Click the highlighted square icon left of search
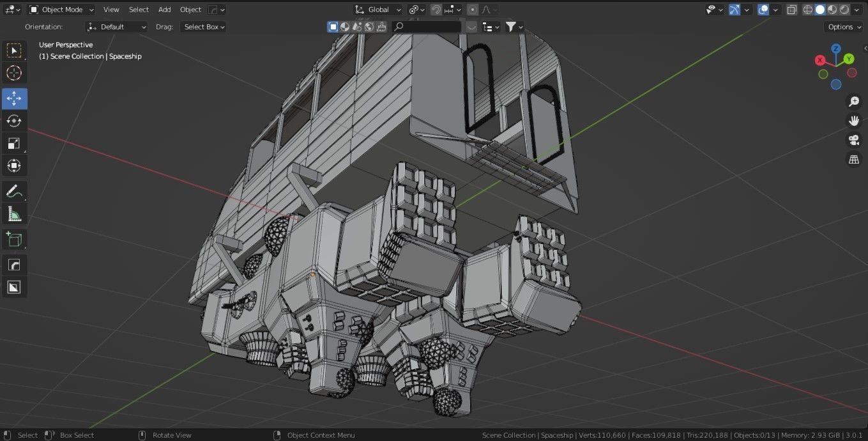Image resolution: width=868 pixels, height=441 pixels. tap(333, 27)
